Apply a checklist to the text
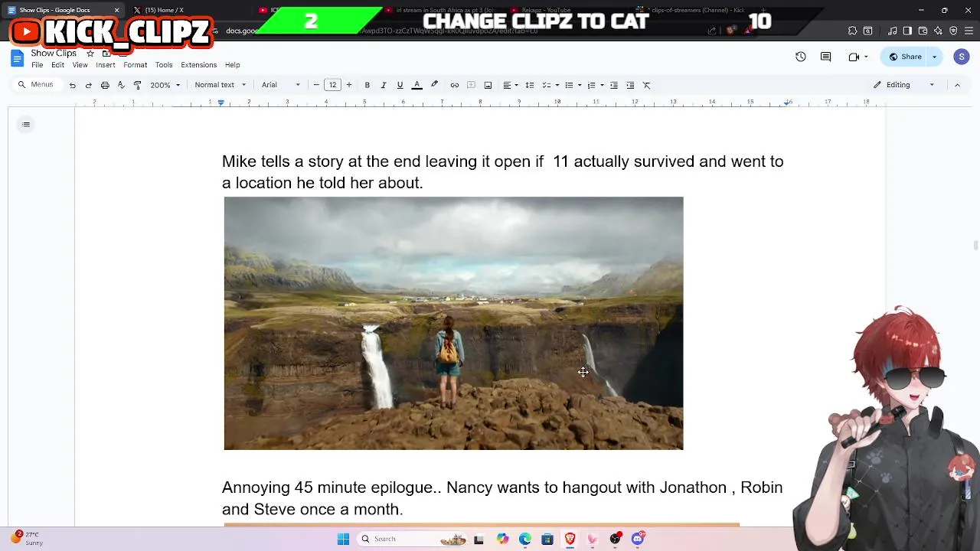Viewport: 980px width, 551px height. (x=547, y=85)
